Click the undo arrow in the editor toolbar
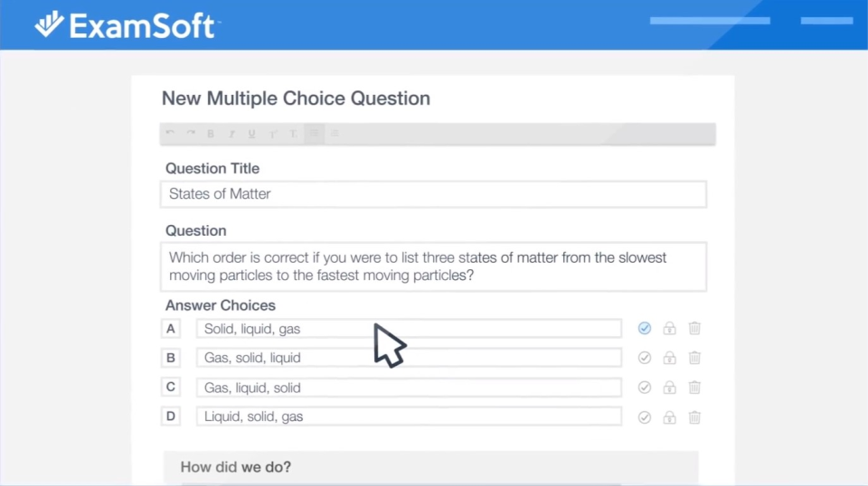868x486 pixels. click(170, 134)
